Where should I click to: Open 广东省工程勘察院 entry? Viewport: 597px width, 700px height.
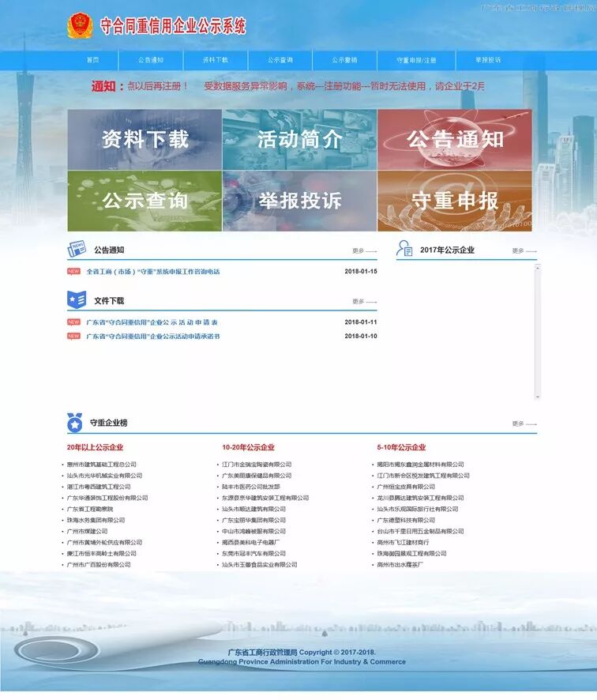click(x=90, y=509)
